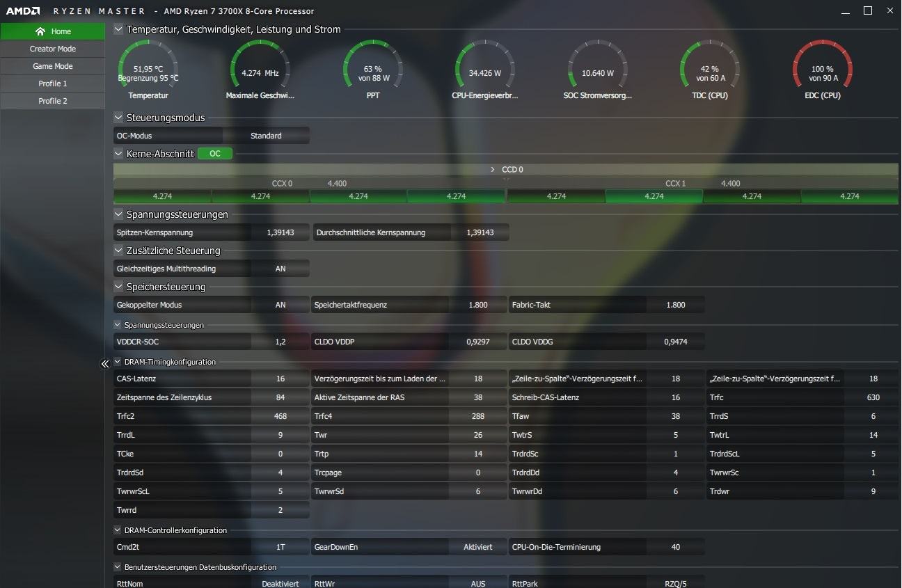This screenshot has width=902, height=588.
Task: Click Durchschnittliche Kernspannung value
Action: click(x=480, y=232)
